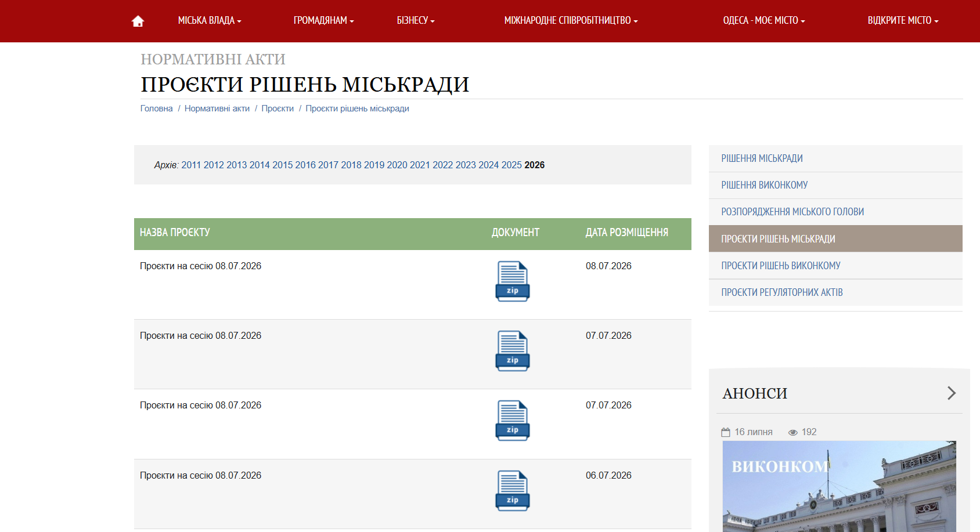Screen dimensions: 980x532
Task: Click the Проєкти breadcrumb link
Action: point(278,108)
